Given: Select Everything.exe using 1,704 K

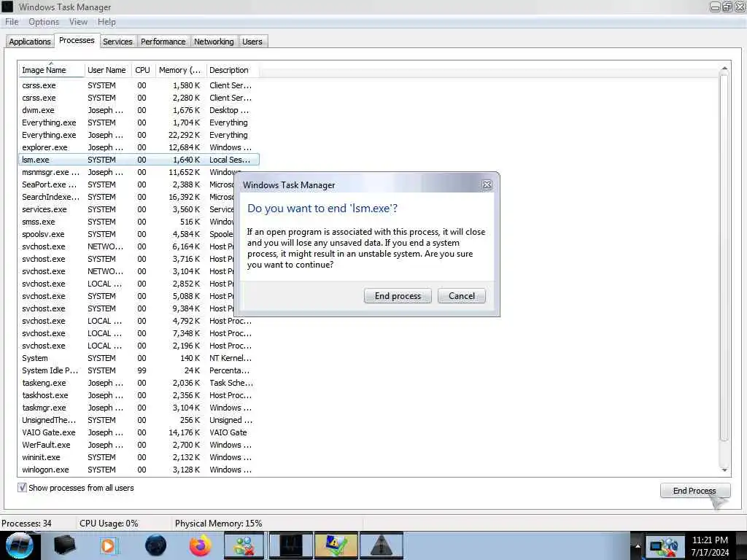Looking at the screenshot, I should coord(139,122).
